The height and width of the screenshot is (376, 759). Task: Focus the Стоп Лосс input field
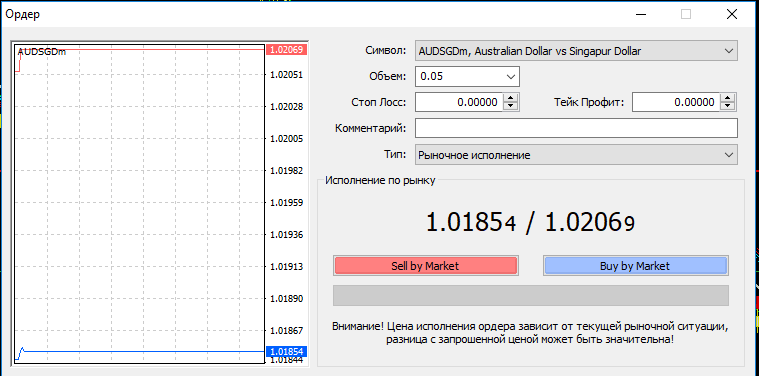459,102
